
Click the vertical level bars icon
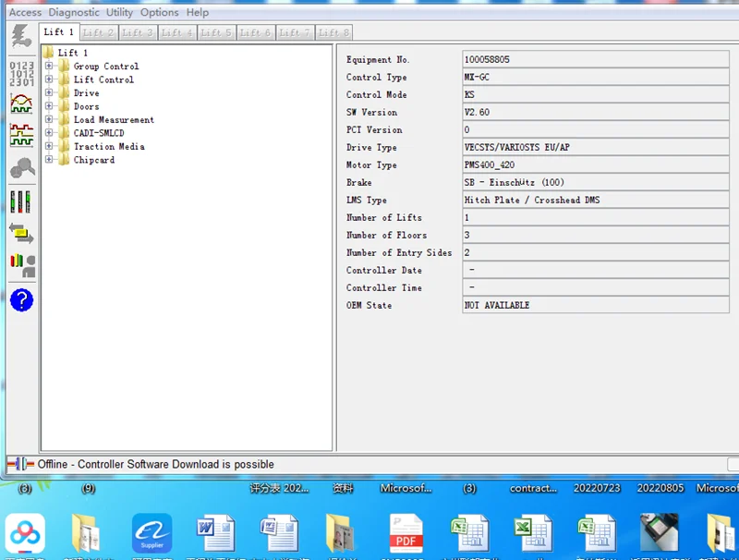pyautogui.click(x=21, y=201)
